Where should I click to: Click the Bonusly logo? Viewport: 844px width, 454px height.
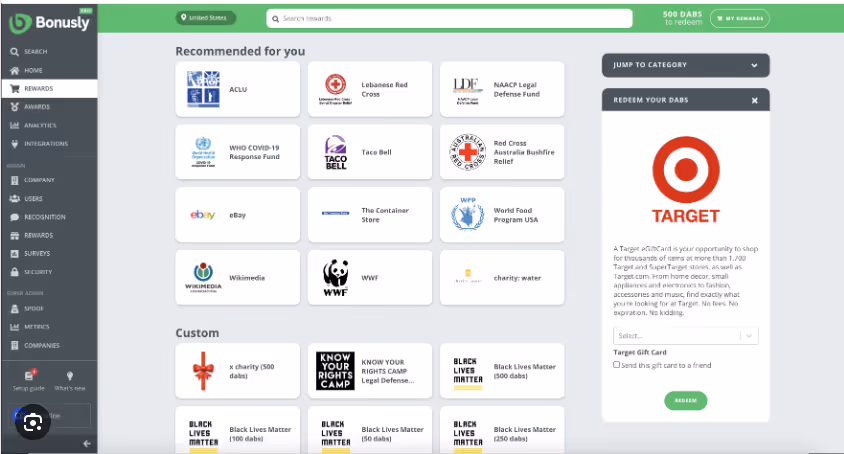49,23
